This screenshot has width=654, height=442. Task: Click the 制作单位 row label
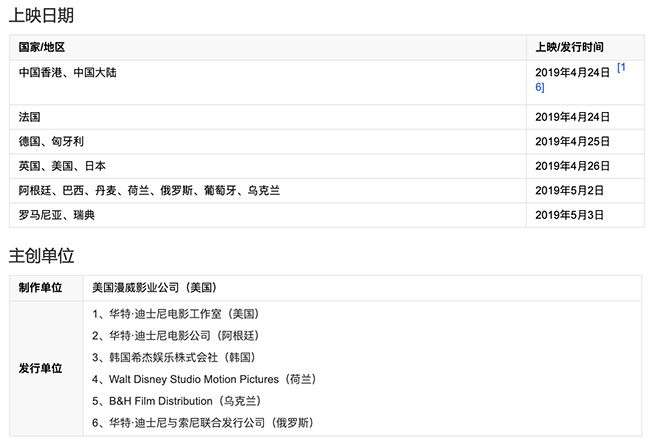click(x=40, y=288)
